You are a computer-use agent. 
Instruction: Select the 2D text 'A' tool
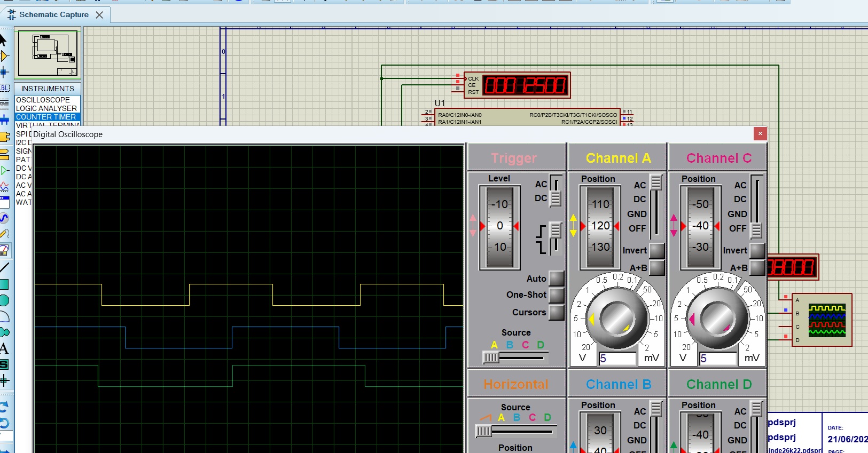[4, 349]
